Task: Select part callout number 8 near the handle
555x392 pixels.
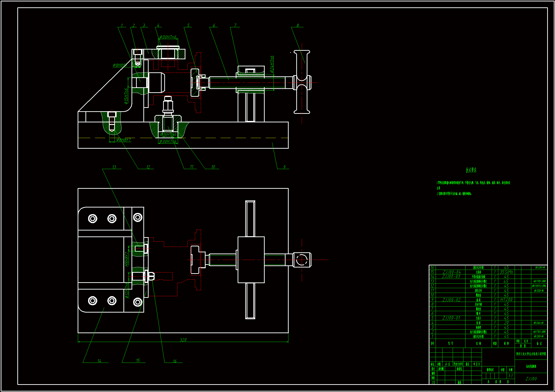Action: (298, 25)
